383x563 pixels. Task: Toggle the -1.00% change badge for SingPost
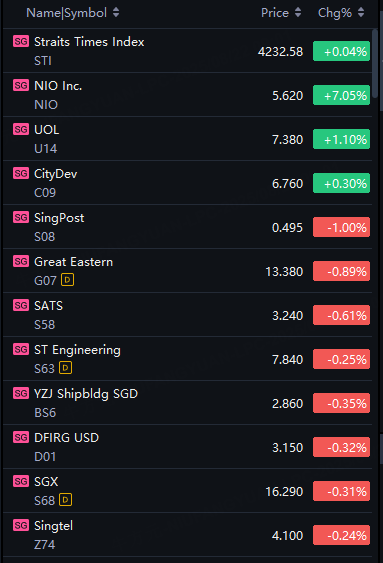click(341, 227)
